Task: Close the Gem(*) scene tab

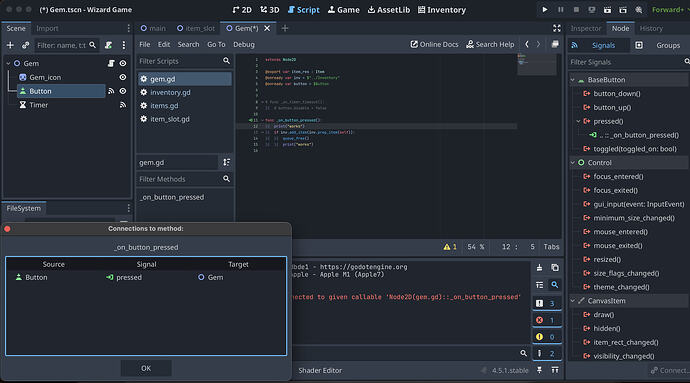Action: [x=267, y=28]
